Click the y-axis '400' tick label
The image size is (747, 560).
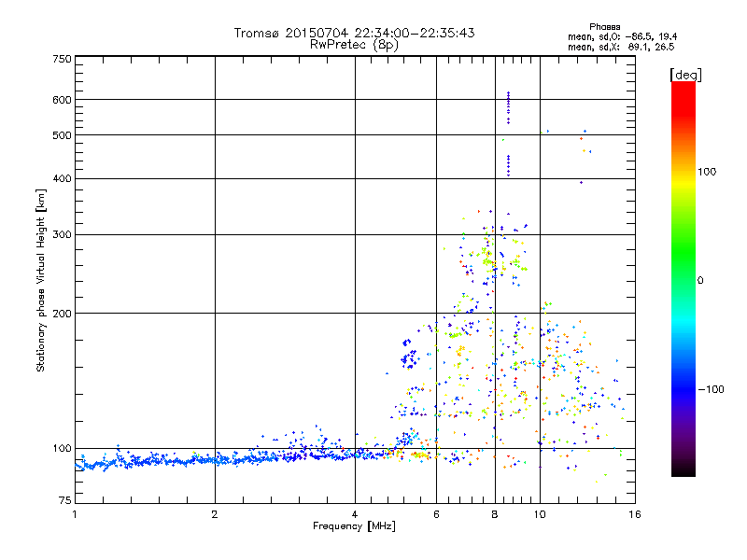pos(62,178)
